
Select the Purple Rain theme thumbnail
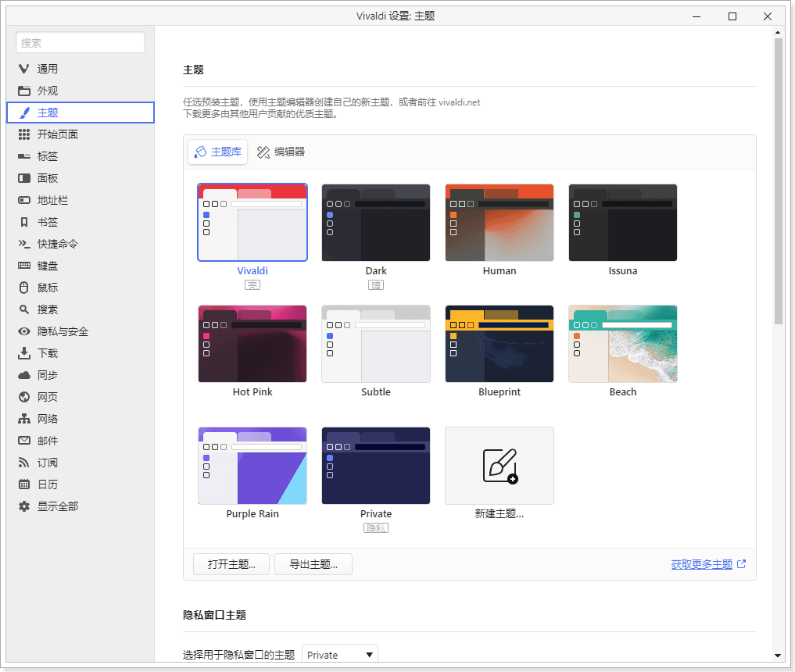pyautogui.click(x=252, y=466)
